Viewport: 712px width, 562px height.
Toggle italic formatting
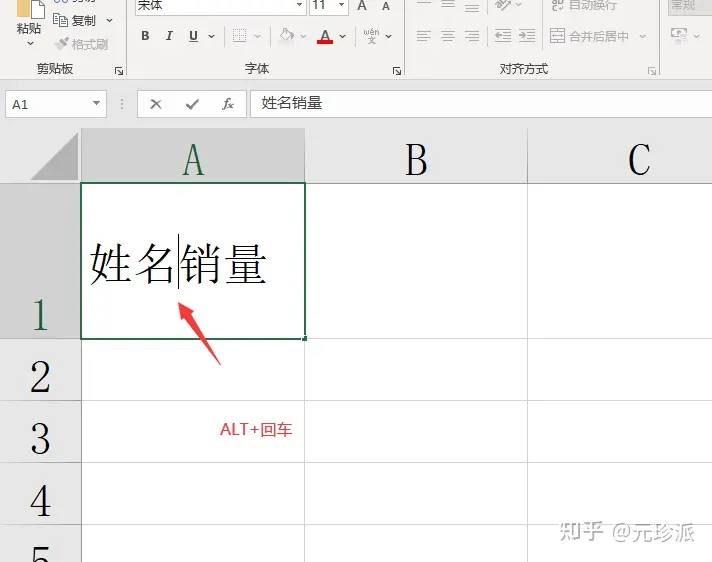coord(169,35)
